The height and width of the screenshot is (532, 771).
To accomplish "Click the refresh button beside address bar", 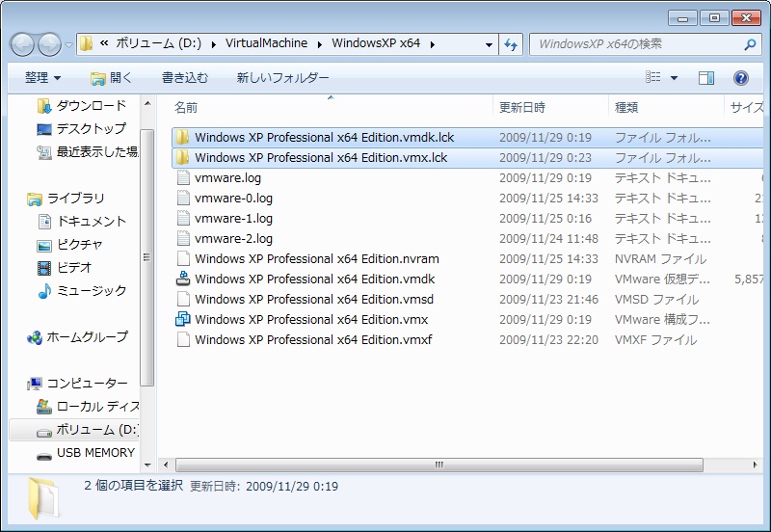I will point(511,44).
